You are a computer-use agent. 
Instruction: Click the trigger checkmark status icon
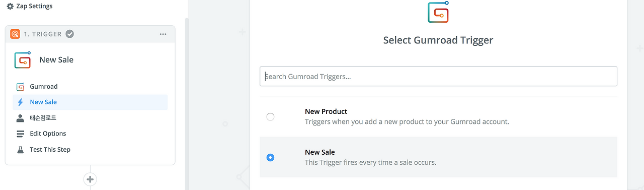click(70, 34)
